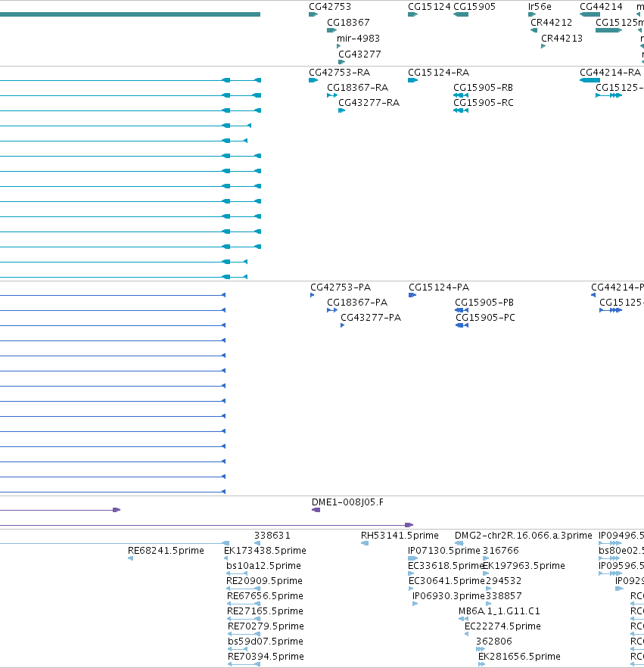Open the CG43277-PA protein label

click(x=371, y=318)
